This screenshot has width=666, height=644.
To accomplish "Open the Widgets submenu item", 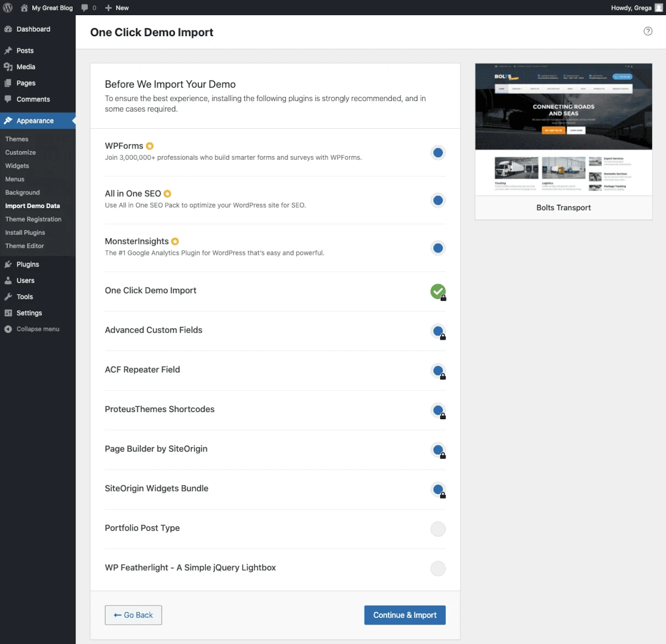I will (x=17, y=166).
